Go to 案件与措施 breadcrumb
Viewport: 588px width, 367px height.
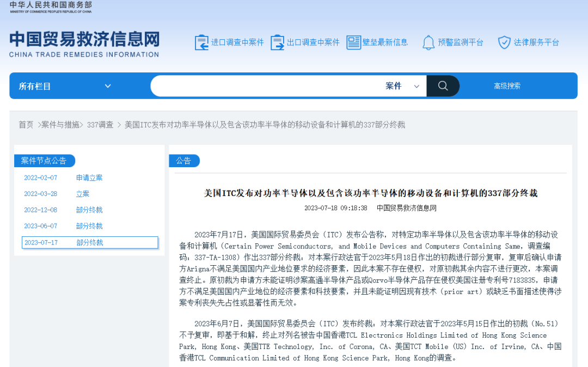60,125
